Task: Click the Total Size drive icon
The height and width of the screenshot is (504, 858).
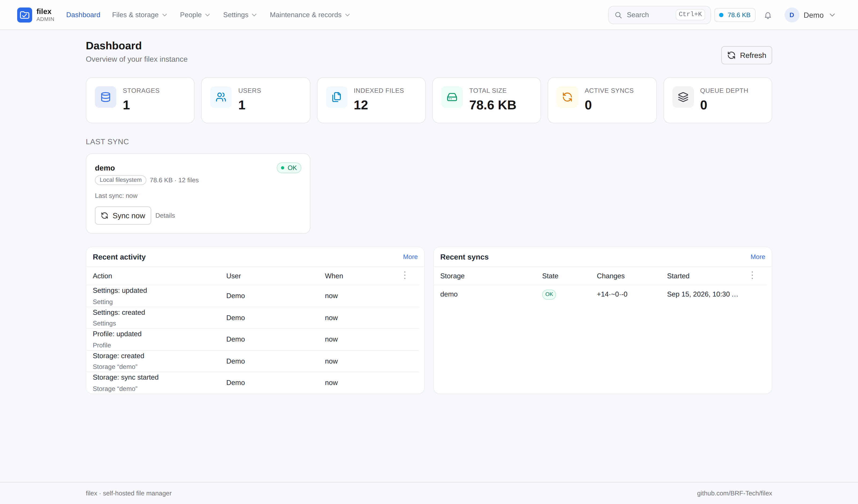Action: [x=452, y=97]
